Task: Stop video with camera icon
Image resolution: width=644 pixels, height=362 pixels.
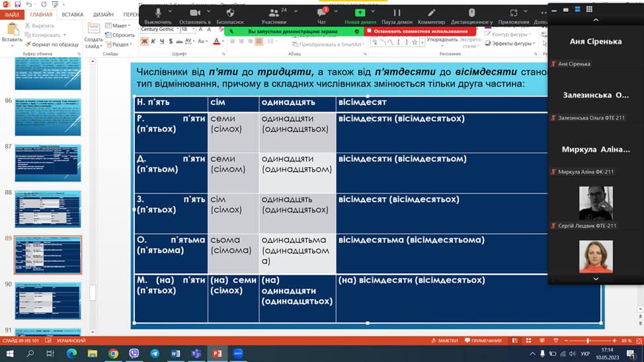Action: 194,13
